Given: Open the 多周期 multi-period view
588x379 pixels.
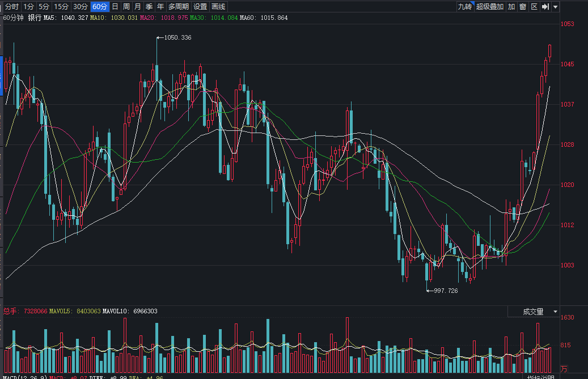Looking at the screenshot, I should [x=179, y=7].
